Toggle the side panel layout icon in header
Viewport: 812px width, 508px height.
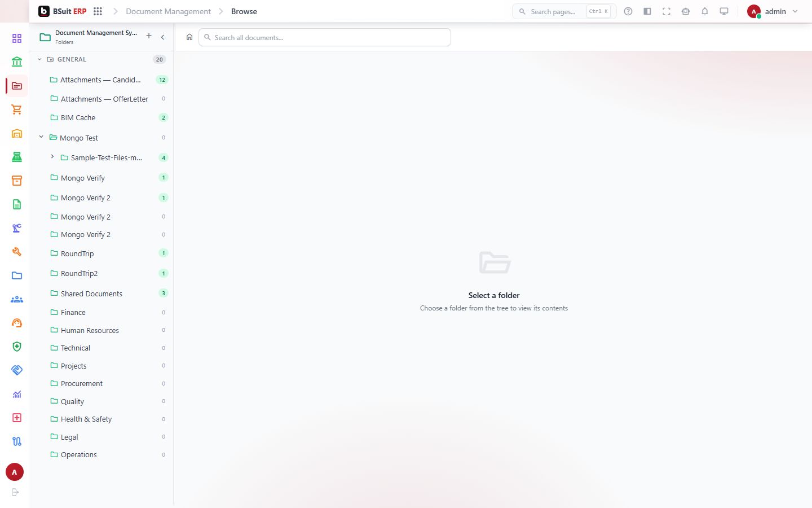(647, 11)
